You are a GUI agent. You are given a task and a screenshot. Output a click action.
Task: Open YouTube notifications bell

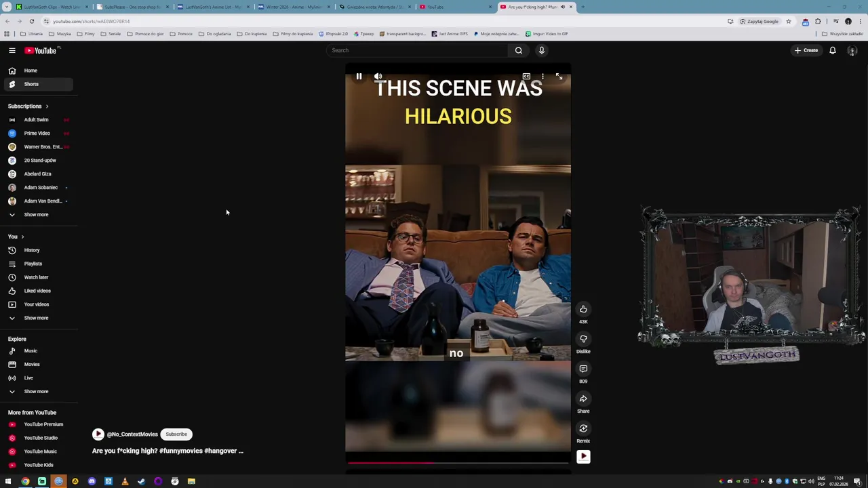click(x=833, y=50)
